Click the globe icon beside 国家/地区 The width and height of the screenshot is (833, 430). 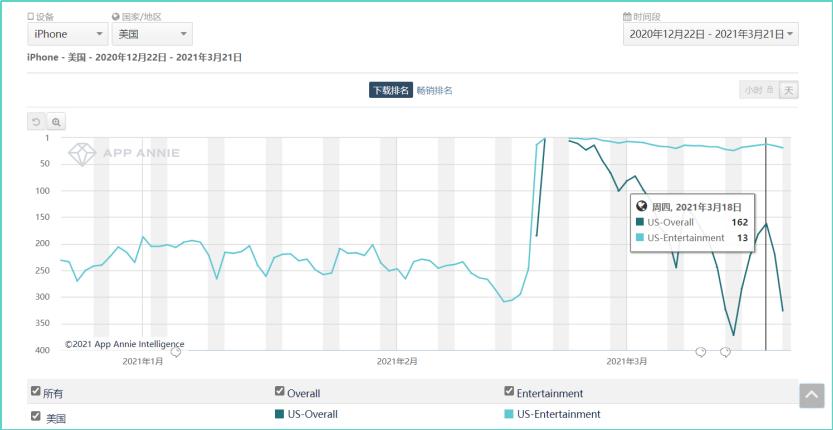(116, 17)
